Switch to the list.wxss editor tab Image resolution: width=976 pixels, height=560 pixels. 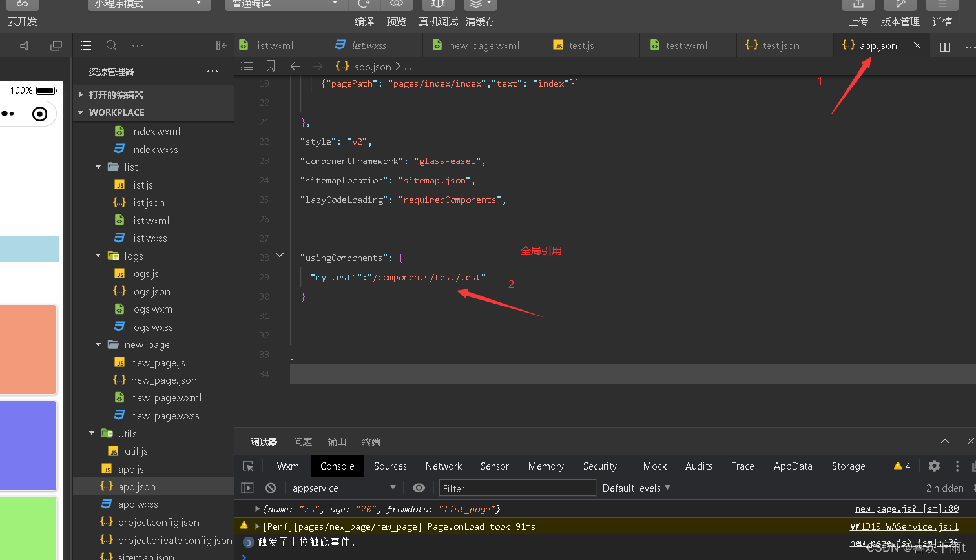click(374, 45)
